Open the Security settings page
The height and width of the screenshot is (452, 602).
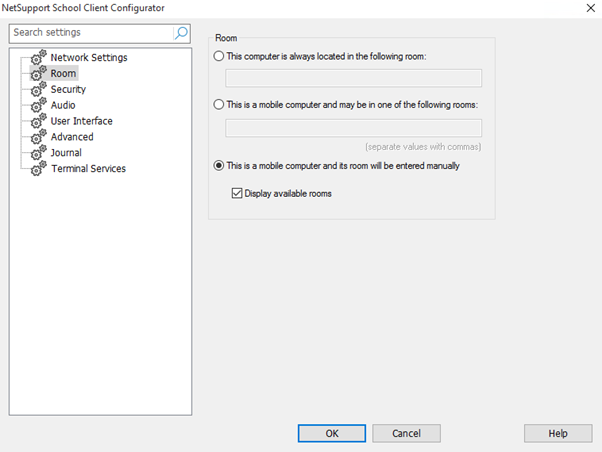(68, 89)
